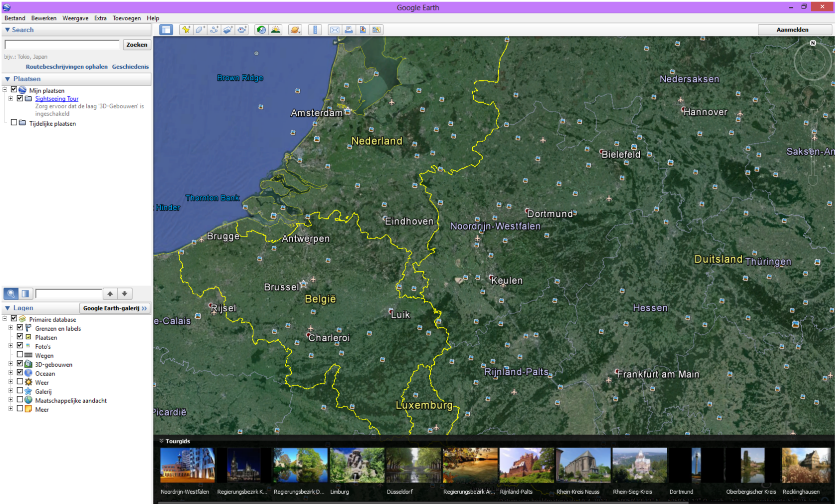Open the Geschiedenis link
Screen dimensions: 835x504
coord(130,67)
